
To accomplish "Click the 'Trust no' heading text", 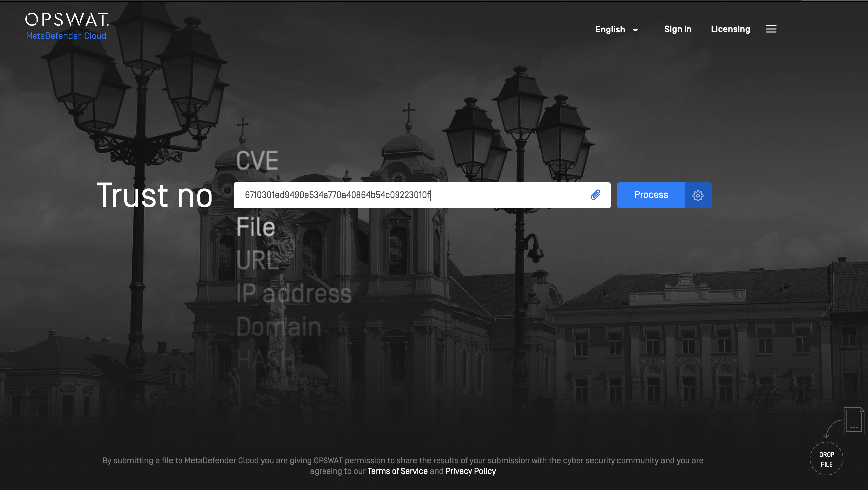I will tap(154, 195).
